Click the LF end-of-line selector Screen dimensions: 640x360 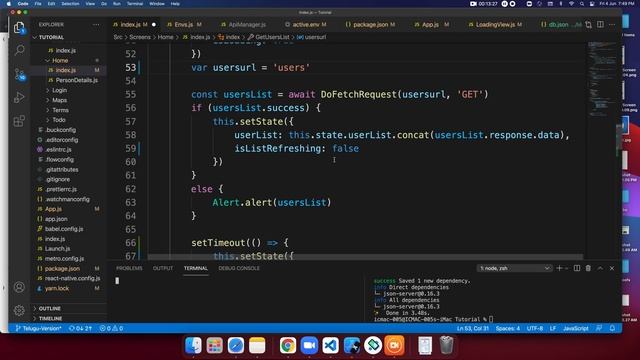tap(553, 328)
